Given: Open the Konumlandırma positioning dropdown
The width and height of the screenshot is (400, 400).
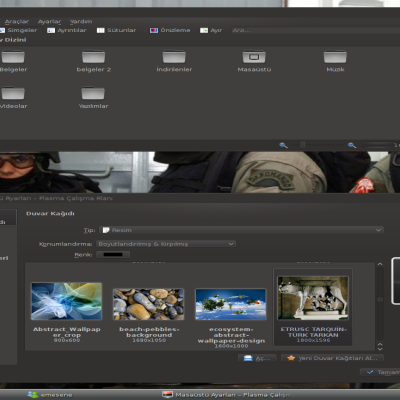Looking at the screenshot, I should (166, 244).
